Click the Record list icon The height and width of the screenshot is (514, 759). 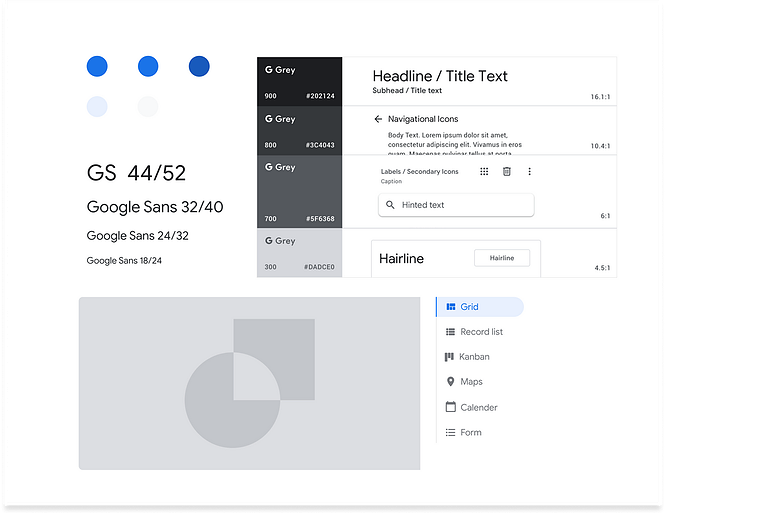450,332
